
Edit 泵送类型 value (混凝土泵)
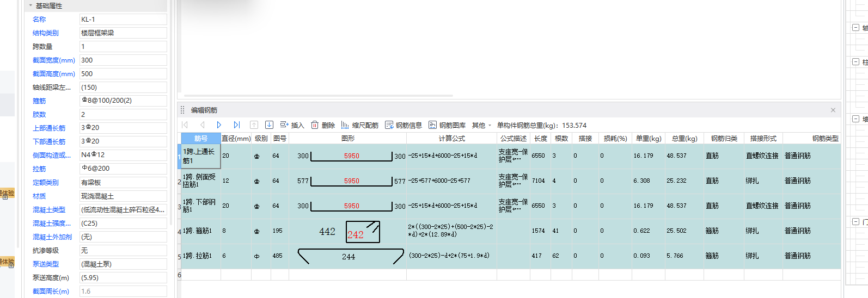(123, 264)
